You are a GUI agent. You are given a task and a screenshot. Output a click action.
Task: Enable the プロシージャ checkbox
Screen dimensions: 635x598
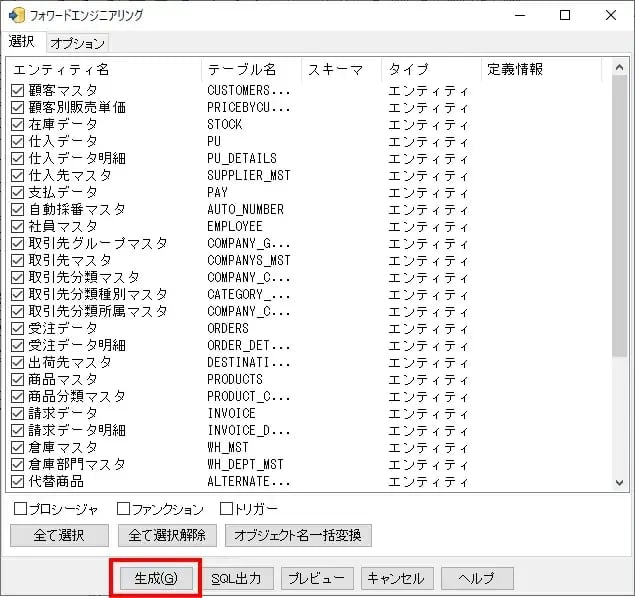(x=20, y=509)
